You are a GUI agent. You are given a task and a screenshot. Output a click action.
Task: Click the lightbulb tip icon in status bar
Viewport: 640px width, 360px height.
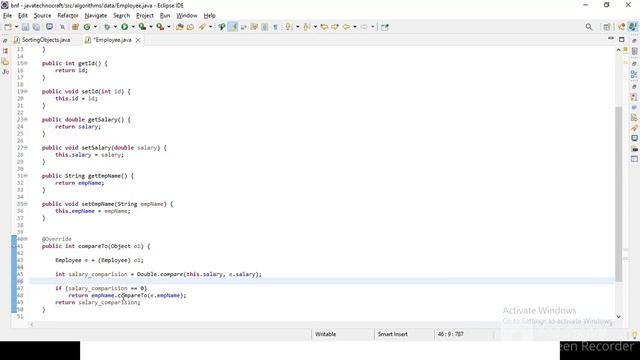pyautogui.click(x=634, y=335)
